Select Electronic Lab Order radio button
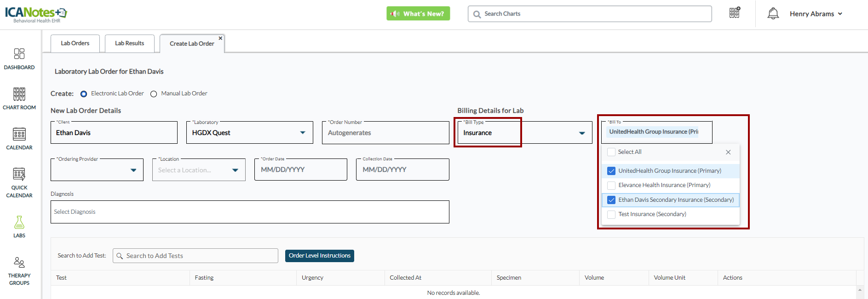The height and width of the screenshot is (299, 868). pos(84,94)
